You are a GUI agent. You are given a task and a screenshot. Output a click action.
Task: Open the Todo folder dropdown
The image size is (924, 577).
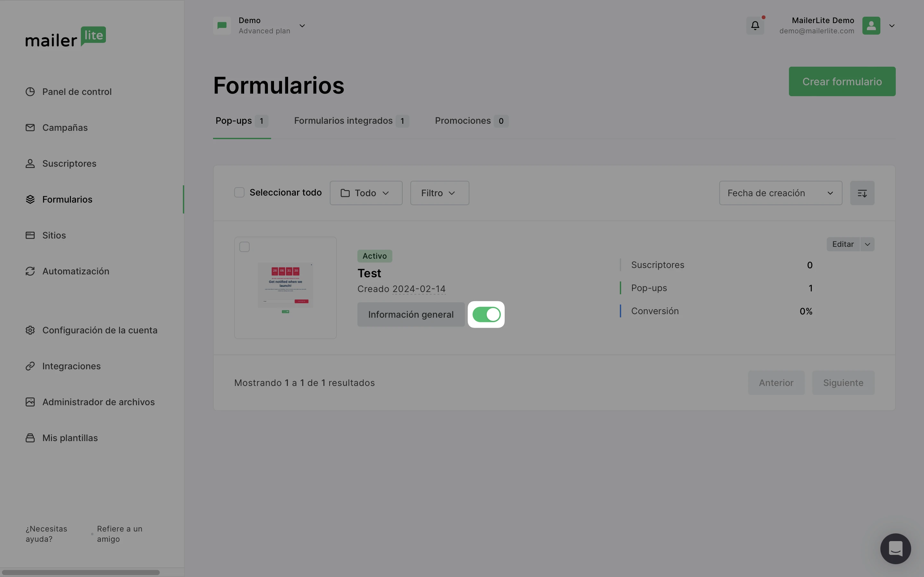[366, 193]
